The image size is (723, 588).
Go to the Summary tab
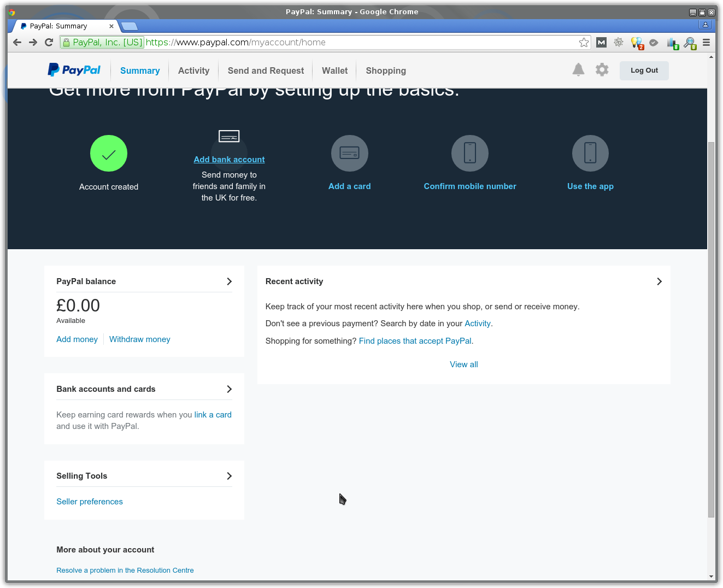tap(140, 70)
